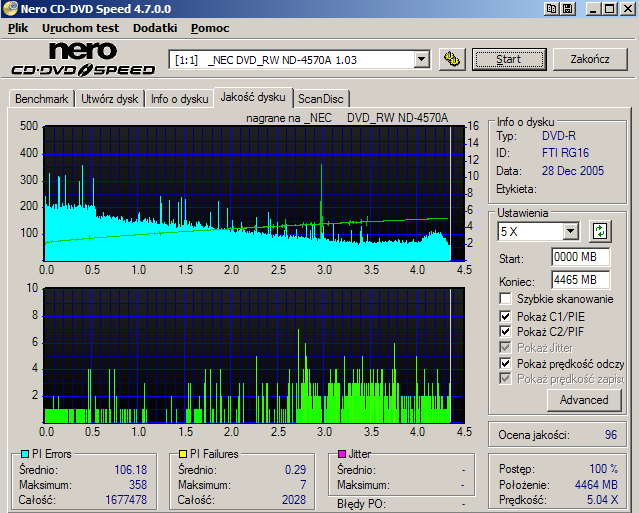Uncheck Pokaż C1/PIE checkbox

pyautogui.click(x=505, y=316)
